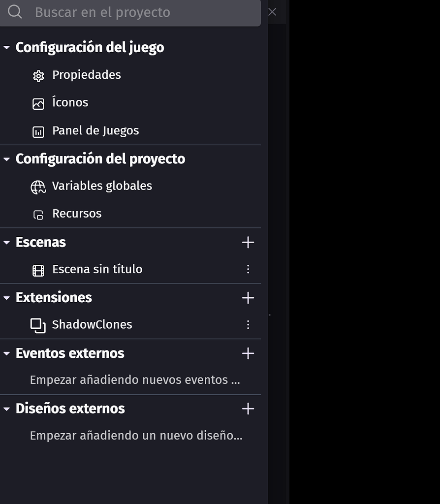Collapse the Configuración del juego section
The width and height of the screenshot is (440, 504).
(6, 47)
